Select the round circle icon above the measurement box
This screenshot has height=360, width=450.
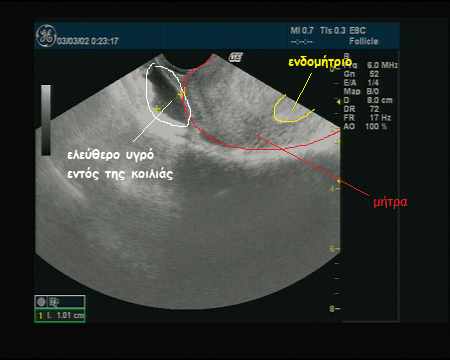coord(41,302)
